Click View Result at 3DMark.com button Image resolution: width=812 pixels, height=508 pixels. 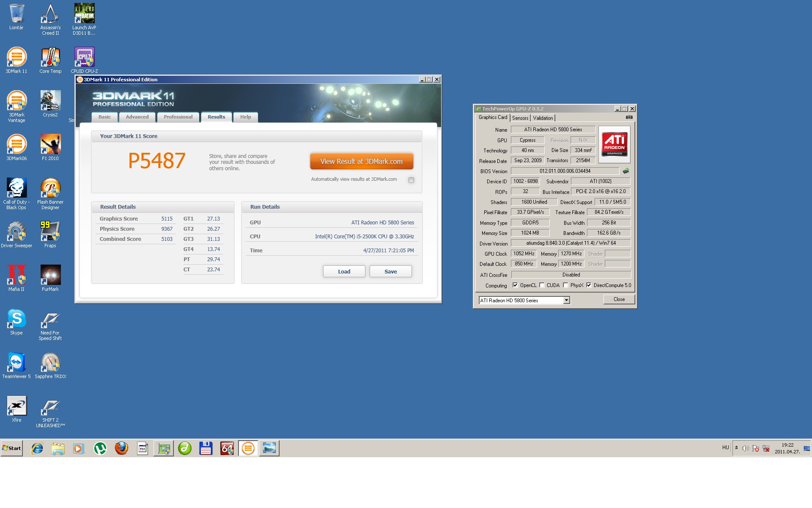pos(362,161)
